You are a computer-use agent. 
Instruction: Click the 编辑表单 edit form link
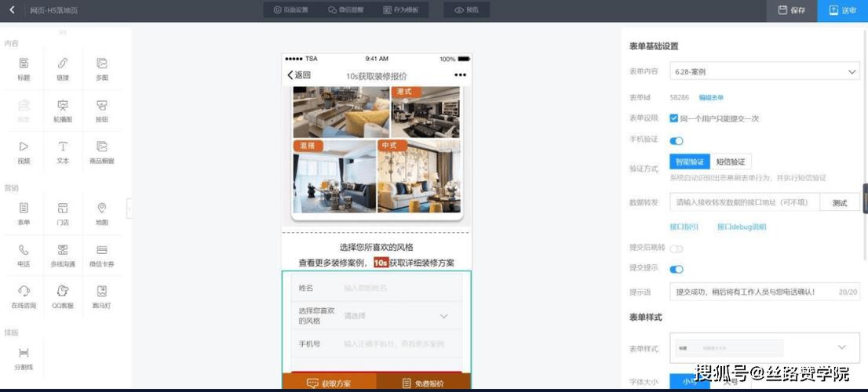[x=711, y=97]
